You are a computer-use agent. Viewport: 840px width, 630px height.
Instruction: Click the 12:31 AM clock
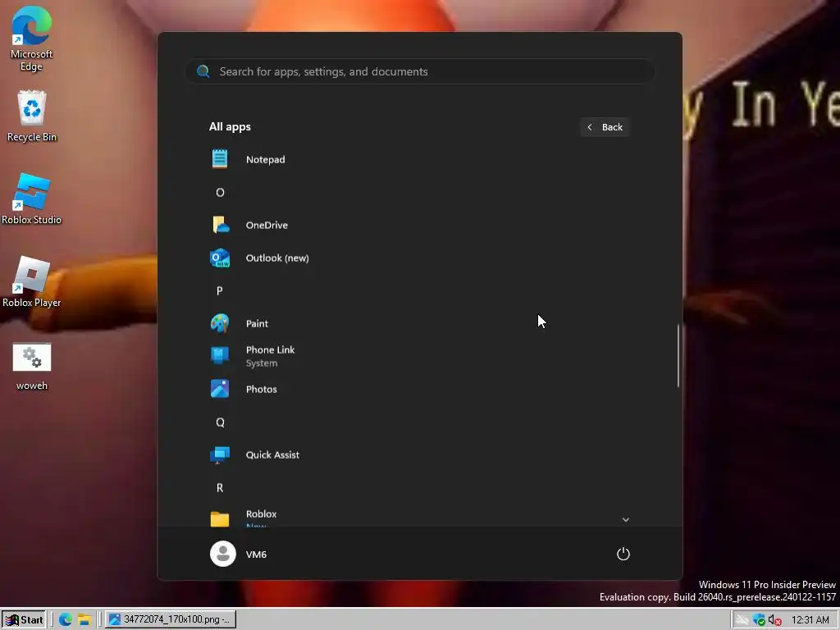pyautogui.click(x=810, y=620)
